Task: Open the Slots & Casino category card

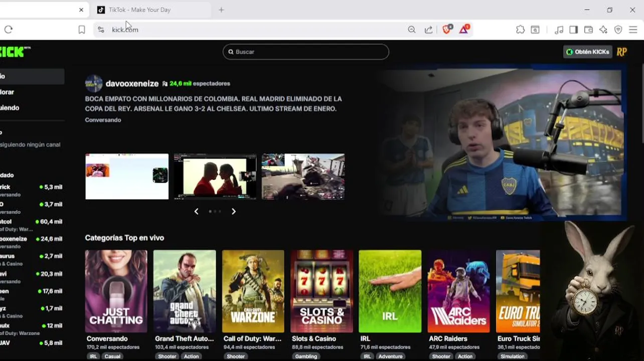Action: click(321, 291)
